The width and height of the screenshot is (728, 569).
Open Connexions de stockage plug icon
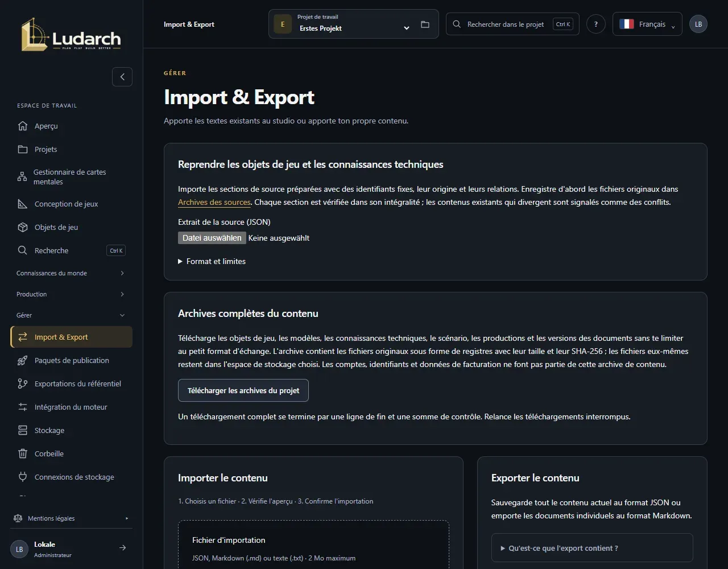23,477
